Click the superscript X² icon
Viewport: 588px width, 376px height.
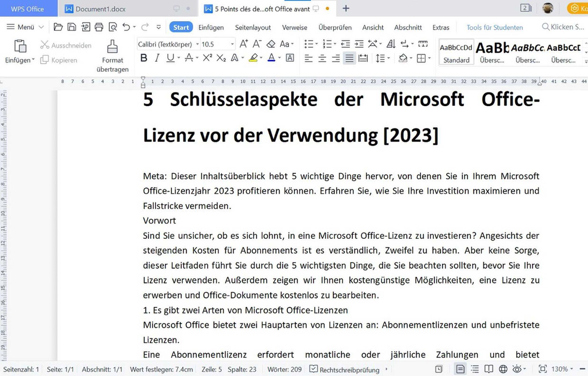pos(207,58)
